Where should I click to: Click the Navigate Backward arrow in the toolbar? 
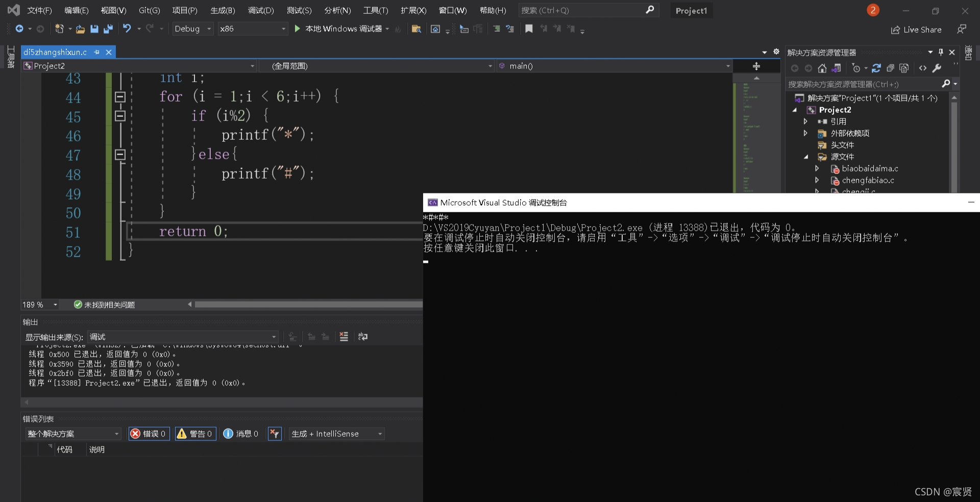point(19,29)
